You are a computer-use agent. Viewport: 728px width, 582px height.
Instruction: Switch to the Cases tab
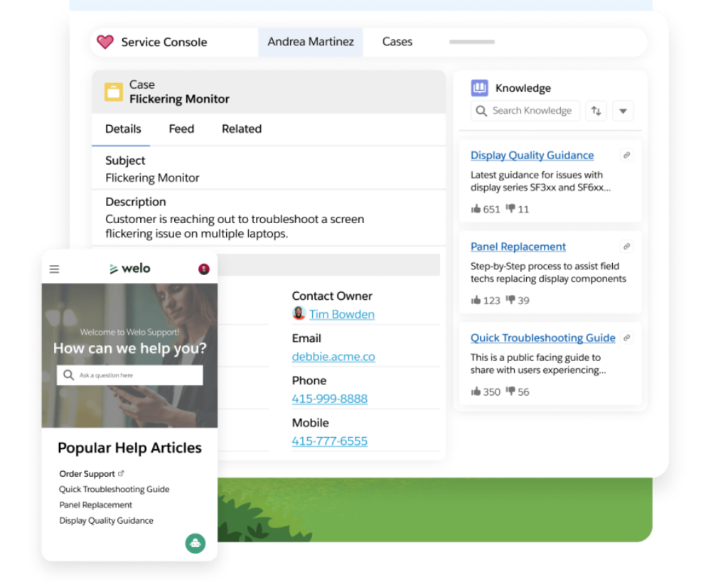pos(397,42)
